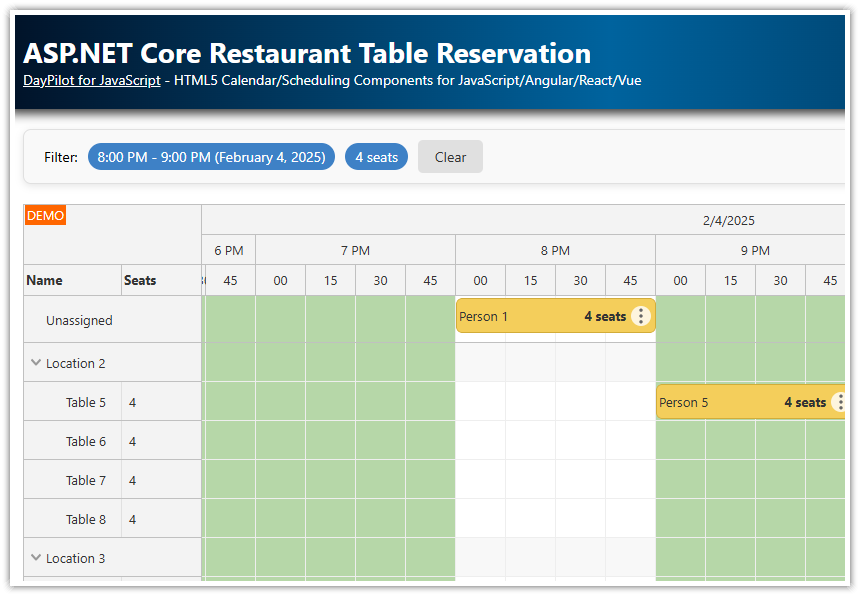Toggle the 4 seats filter pill
Image resolution: width=860 pixels, height=596 pixels.
coord(376,156)
